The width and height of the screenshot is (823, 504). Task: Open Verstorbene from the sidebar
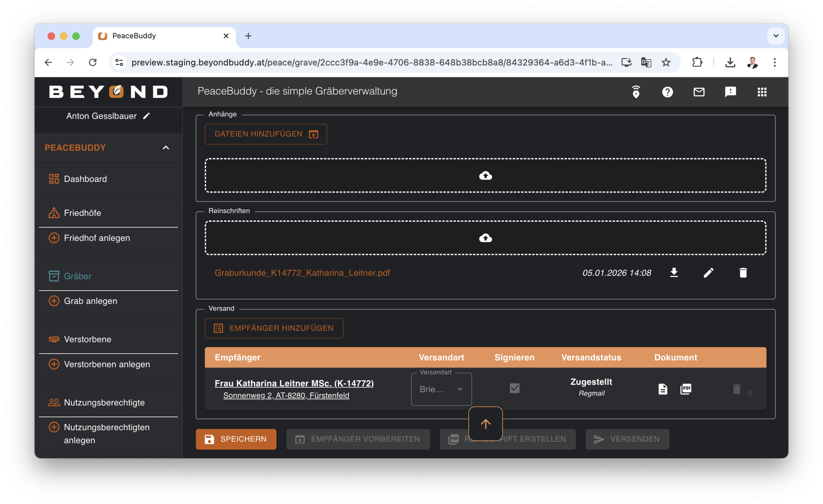87,339
